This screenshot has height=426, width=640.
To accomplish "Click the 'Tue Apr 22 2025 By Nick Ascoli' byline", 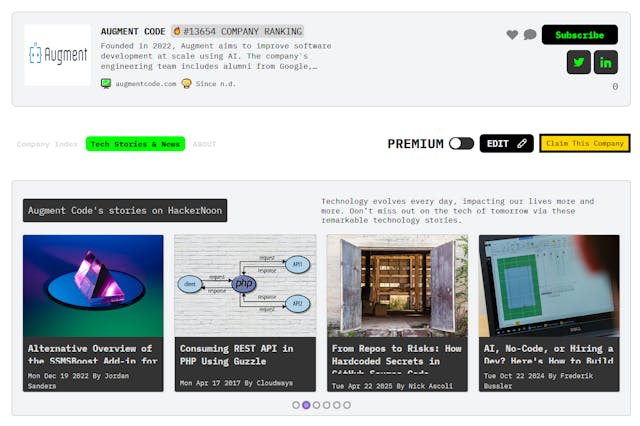I will pyautogui.click(x=392, y=386).
